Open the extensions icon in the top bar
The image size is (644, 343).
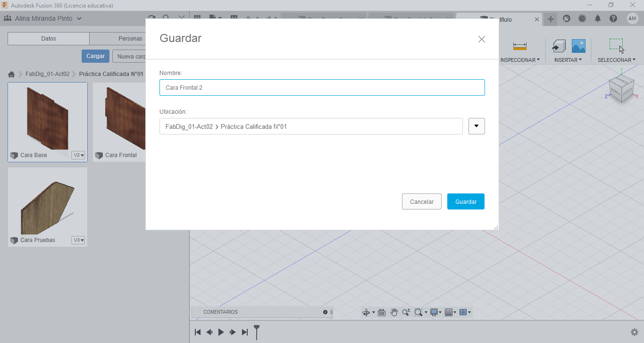tap(567, 18)
